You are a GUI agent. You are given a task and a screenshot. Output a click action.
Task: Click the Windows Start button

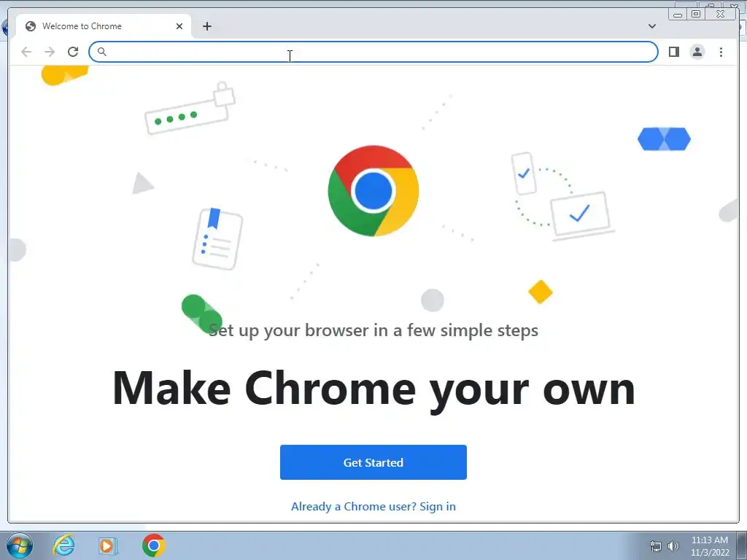(x=20, y=545)
